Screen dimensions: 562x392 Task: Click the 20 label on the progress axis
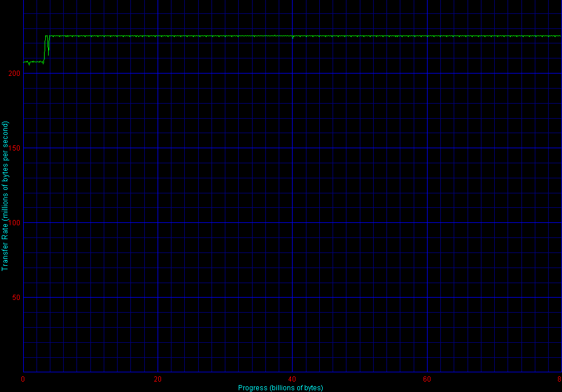click(x=158, y=379)
